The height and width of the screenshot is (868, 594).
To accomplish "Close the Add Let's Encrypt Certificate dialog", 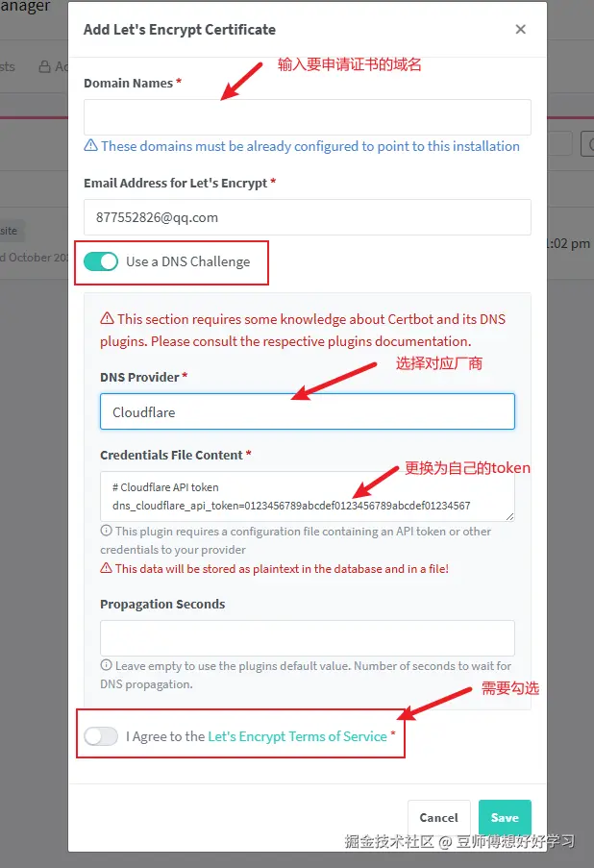I will coord(520,30).
